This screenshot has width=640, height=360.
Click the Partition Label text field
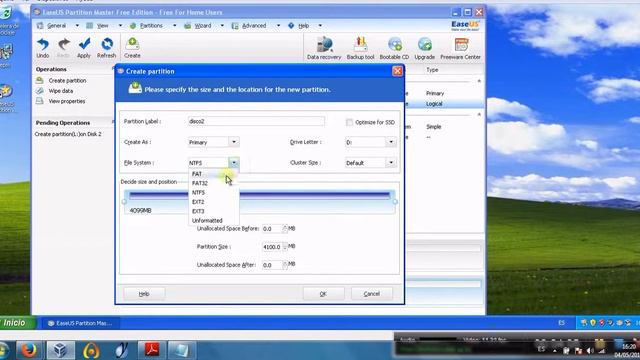[x=256, y=121]
